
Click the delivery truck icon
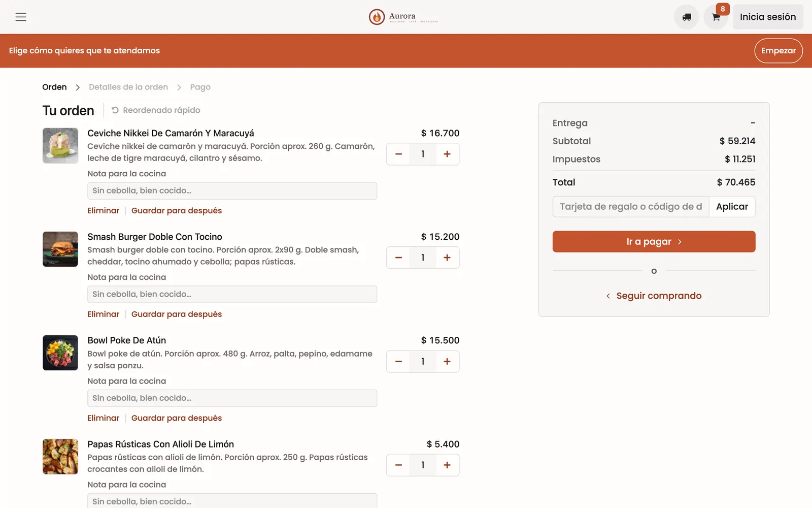pos(686,17)
